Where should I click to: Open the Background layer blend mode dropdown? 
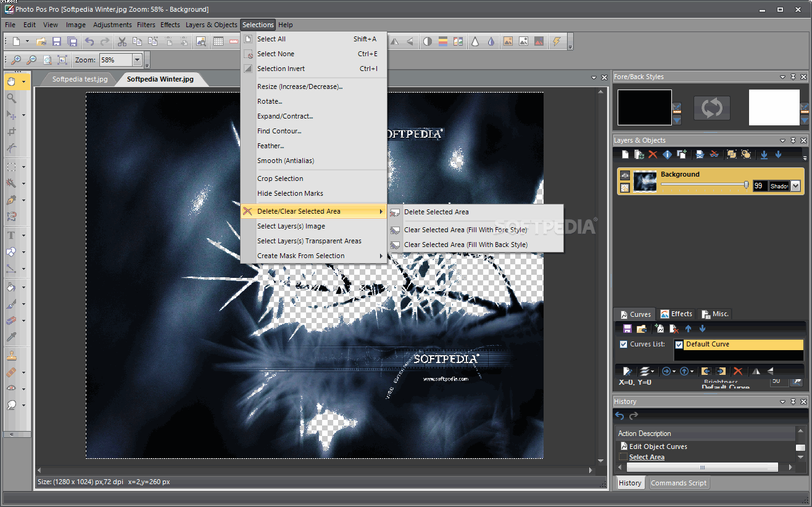click(x=795, y=186)
